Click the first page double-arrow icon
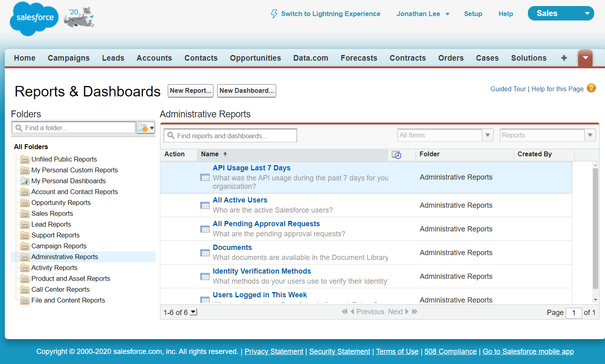This screenshot has width=605, height=364. tap(344, 312)
